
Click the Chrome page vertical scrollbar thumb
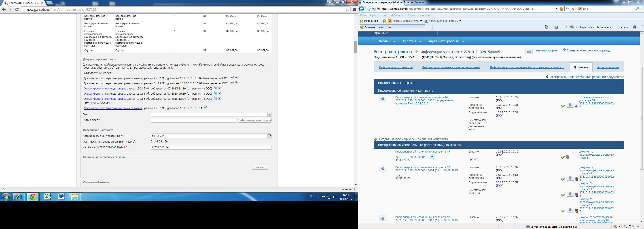356,47
